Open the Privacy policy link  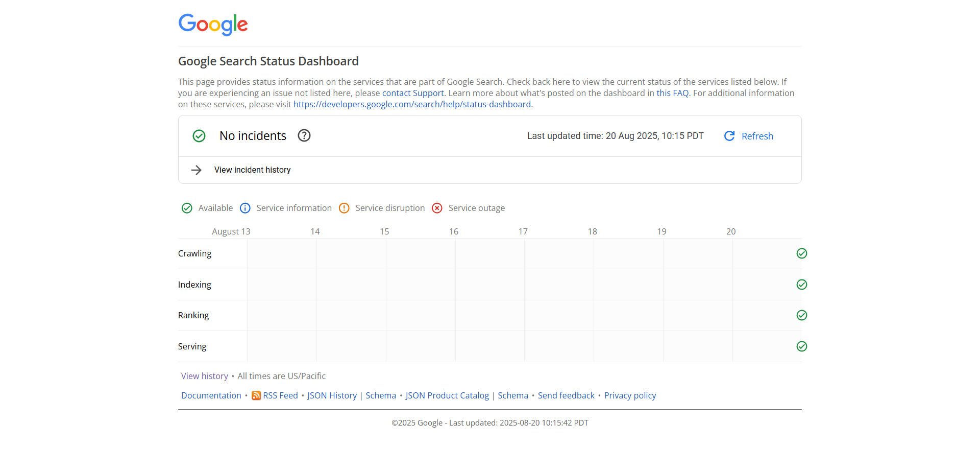[630, 395]
